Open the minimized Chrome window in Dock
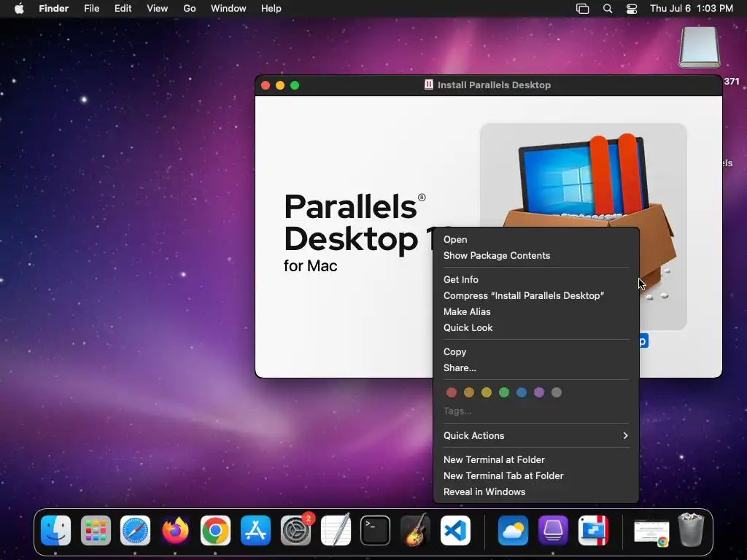This screenshot has height=560, width=747. click(651, 532)
